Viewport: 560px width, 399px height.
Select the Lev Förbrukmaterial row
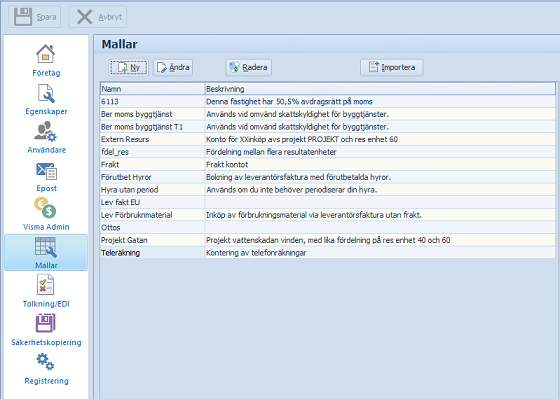pyautogui.click(x=328, y=215)
